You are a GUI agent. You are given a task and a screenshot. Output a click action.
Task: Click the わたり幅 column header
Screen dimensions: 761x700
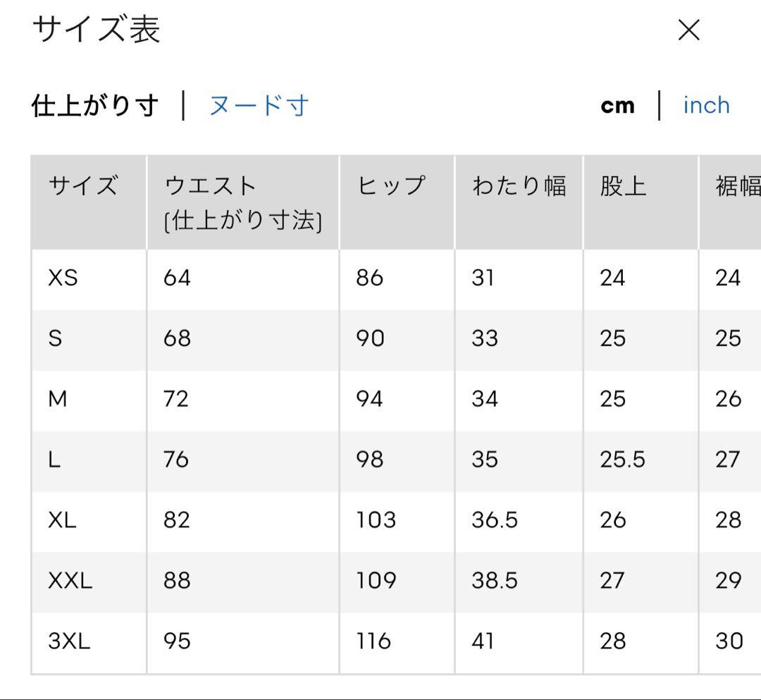[519, 185]
